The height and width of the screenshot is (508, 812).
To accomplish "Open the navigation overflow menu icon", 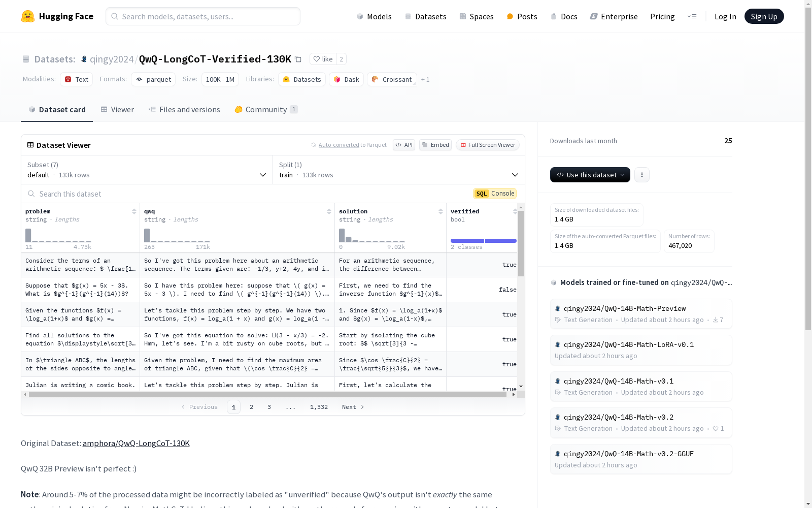I will [692, 16].
